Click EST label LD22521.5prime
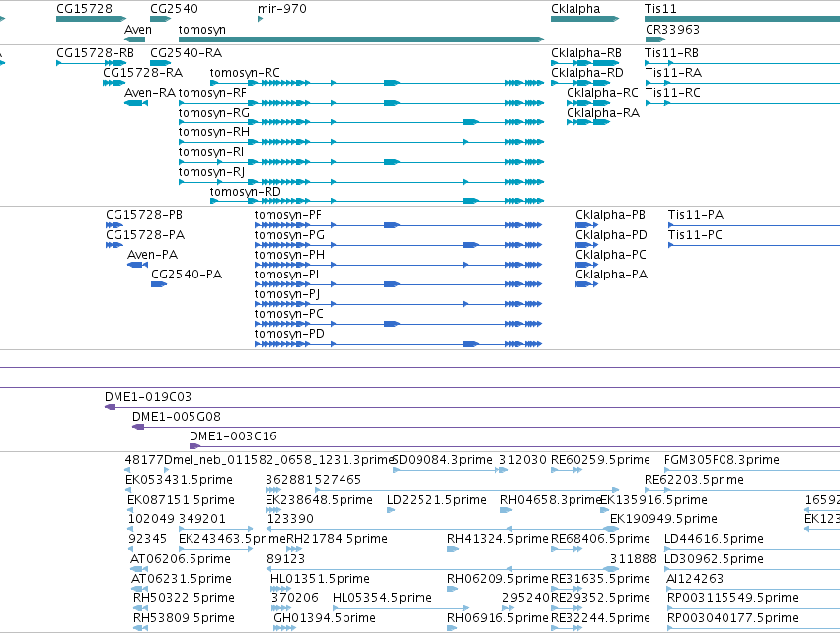840x633 pixels. (x=436, y=500)
